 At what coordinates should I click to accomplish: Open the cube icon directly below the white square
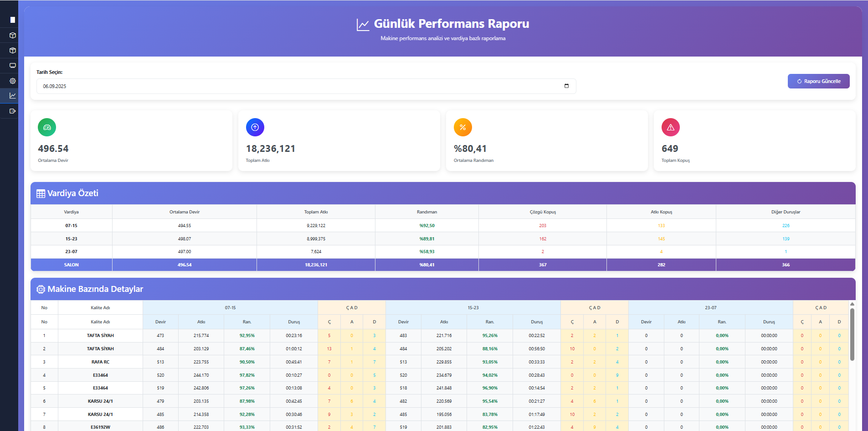(13, 35)
